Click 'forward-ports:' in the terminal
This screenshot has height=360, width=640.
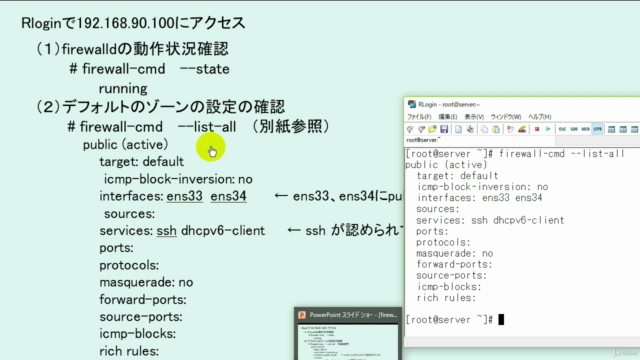pos(454,264)
